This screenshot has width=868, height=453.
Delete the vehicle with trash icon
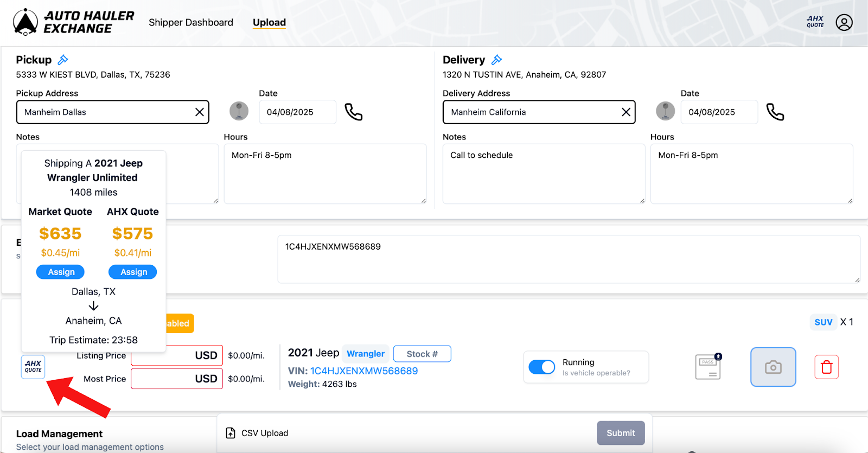[827, 367]
